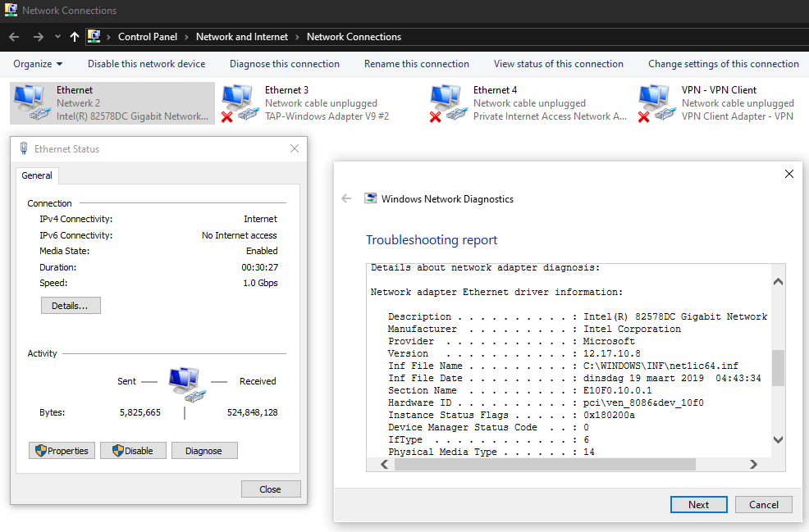Click the horizontal scrollbar in report
Screen dimensions: 809x532
pyautogui.click(x=544, y=464)
